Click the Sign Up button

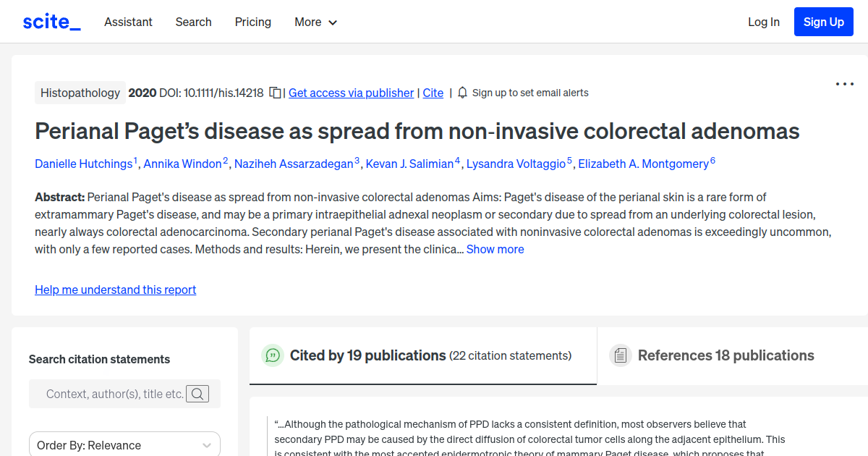tap(823, 22)
